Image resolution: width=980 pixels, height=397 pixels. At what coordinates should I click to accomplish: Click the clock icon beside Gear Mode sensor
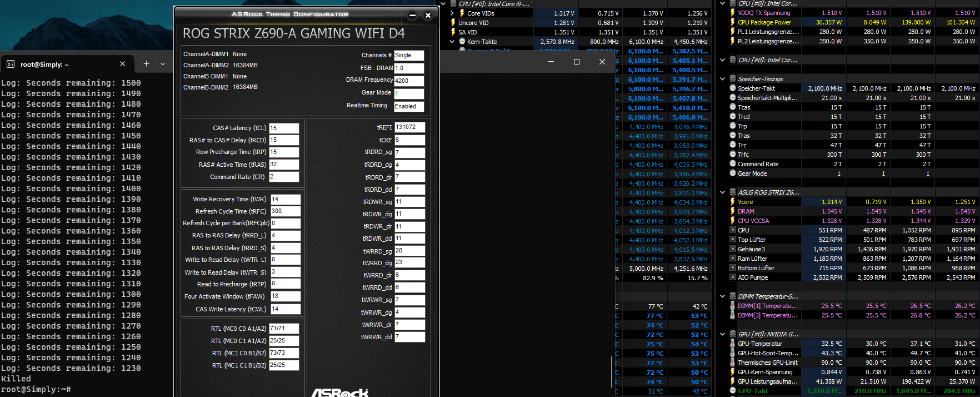(732, 173)
